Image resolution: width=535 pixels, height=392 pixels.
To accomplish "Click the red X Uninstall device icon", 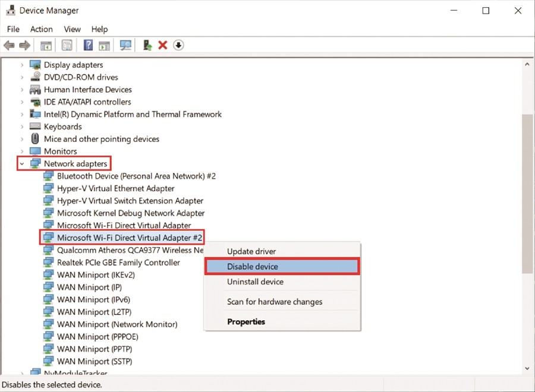I will (163, 45).
